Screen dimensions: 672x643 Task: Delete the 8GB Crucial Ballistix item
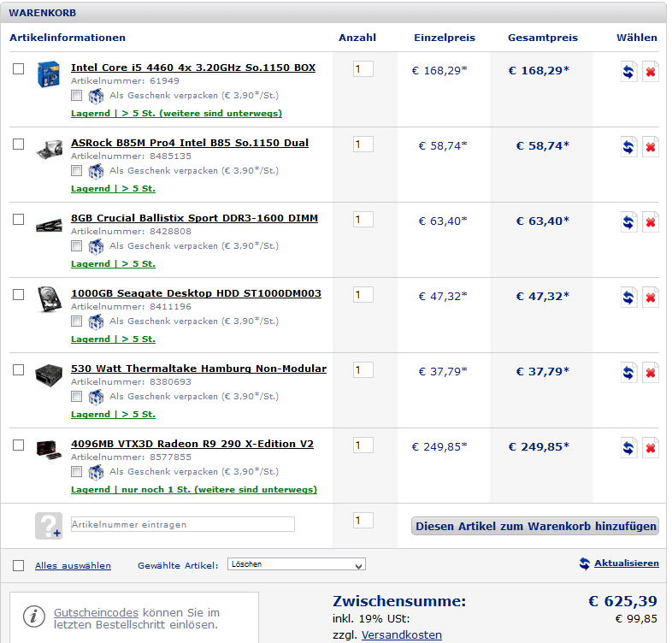(651, 222)
